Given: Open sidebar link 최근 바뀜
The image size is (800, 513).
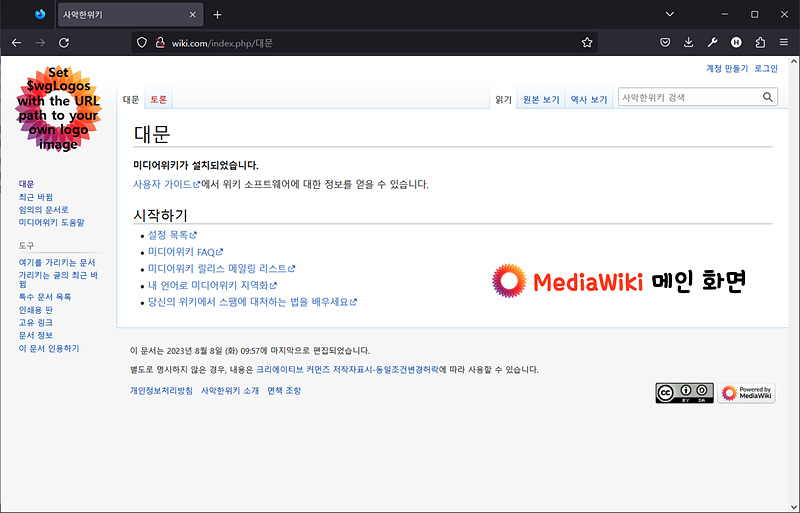Looking at the screenshot, I should (x=36, y=197).
